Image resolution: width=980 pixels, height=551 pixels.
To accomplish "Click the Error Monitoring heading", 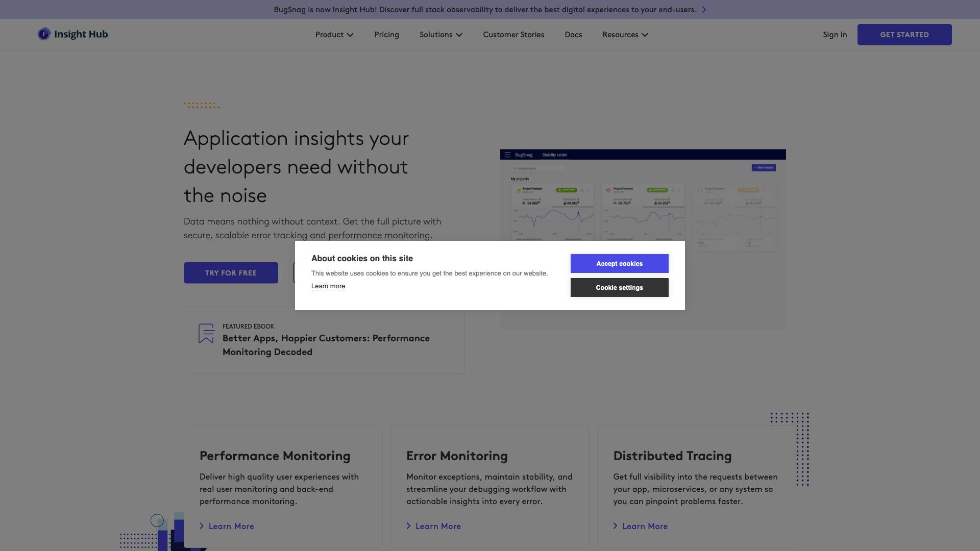I will (457, 456).
